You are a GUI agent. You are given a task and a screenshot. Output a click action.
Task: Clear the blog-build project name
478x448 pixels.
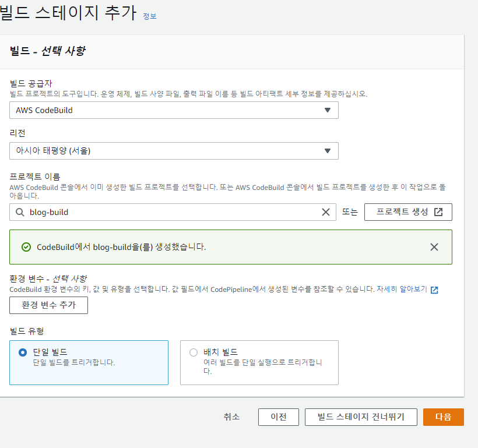(326, 212)
